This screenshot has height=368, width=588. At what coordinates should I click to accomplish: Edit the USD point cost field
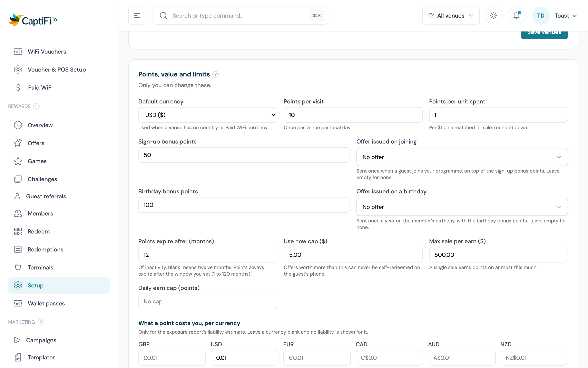click(x=244, y=358)
